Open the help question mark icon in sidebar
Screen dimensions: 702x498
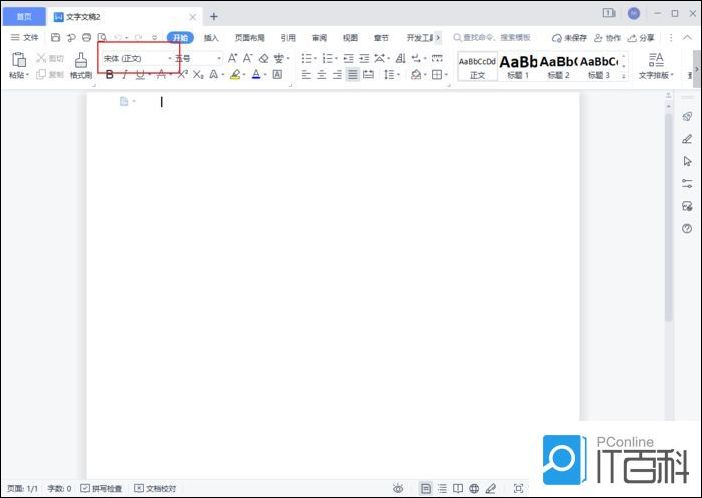point(687,228)
